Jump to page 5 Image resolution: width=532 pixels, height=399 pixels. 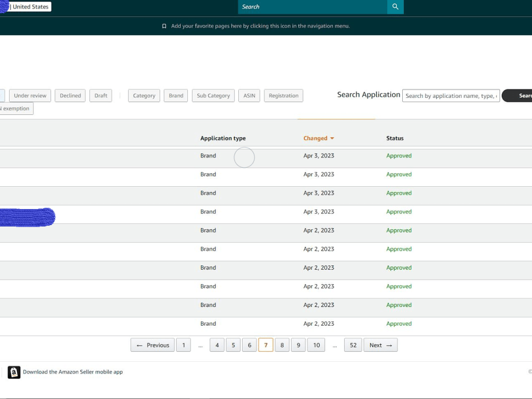coord(234,345)
